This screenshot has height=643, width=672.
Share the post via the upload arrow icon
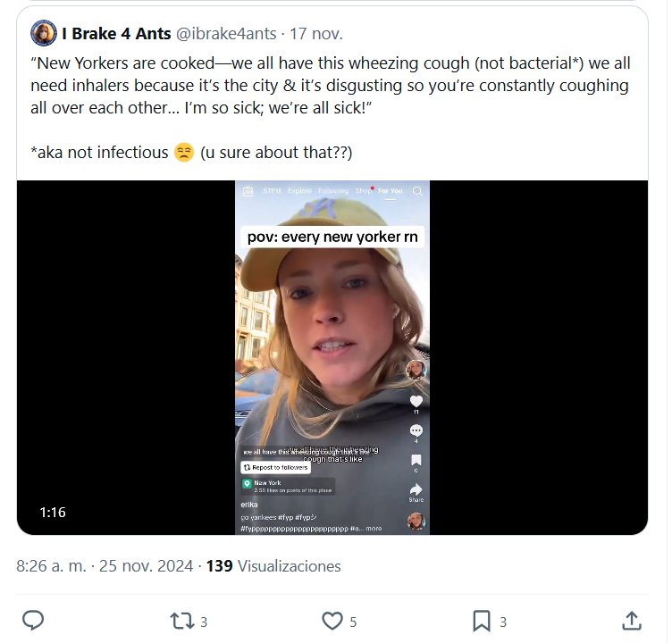click(630, 620)
